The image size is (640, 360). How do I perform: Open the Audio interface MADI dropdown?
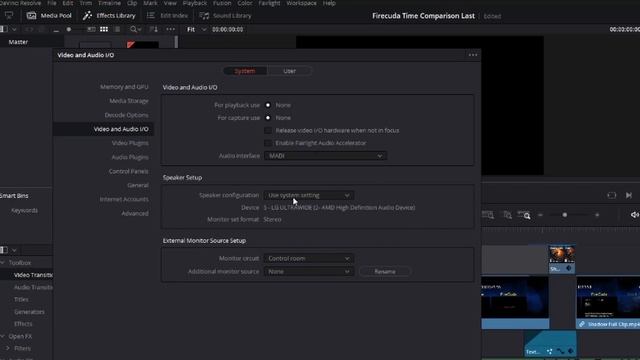(325, 156)
